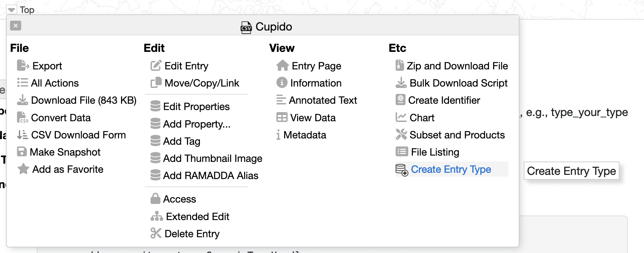Select View Data option

313,118
